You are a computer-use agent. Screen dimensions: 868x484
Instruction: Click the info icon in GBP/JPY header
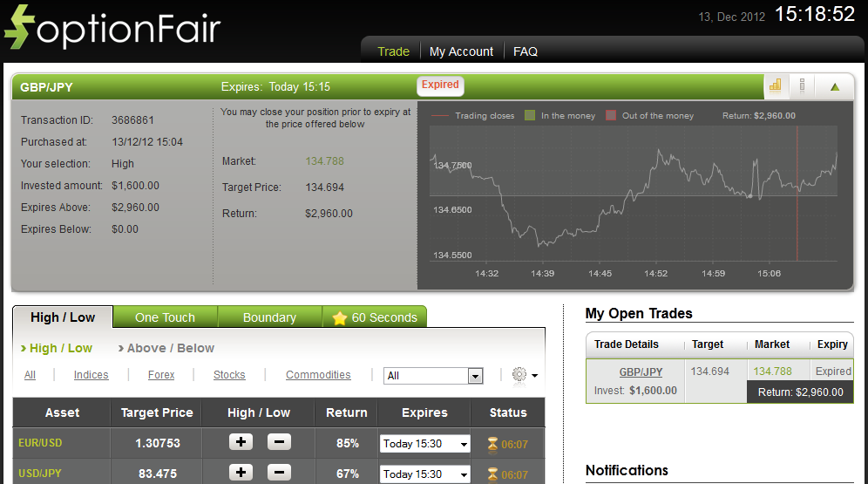[802, 85]
